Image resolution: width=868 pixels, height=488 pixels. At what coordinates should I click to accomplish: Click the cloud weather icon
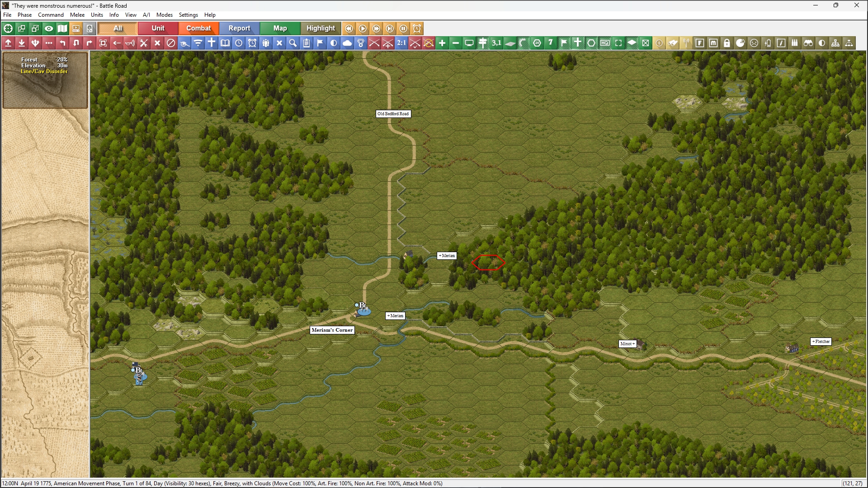click(x=347, y=43)
